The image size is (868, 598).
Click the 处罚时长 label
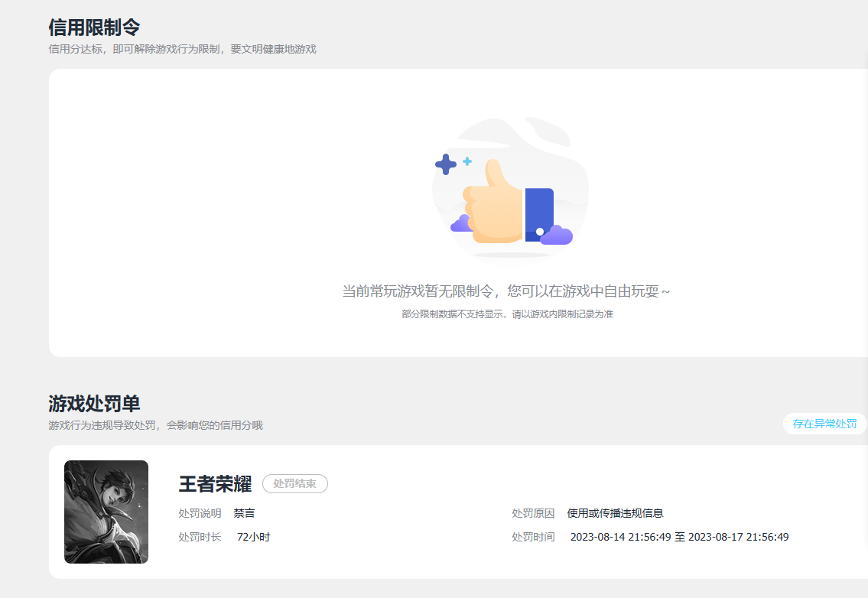pyautogui.click(x=200, y=537)
